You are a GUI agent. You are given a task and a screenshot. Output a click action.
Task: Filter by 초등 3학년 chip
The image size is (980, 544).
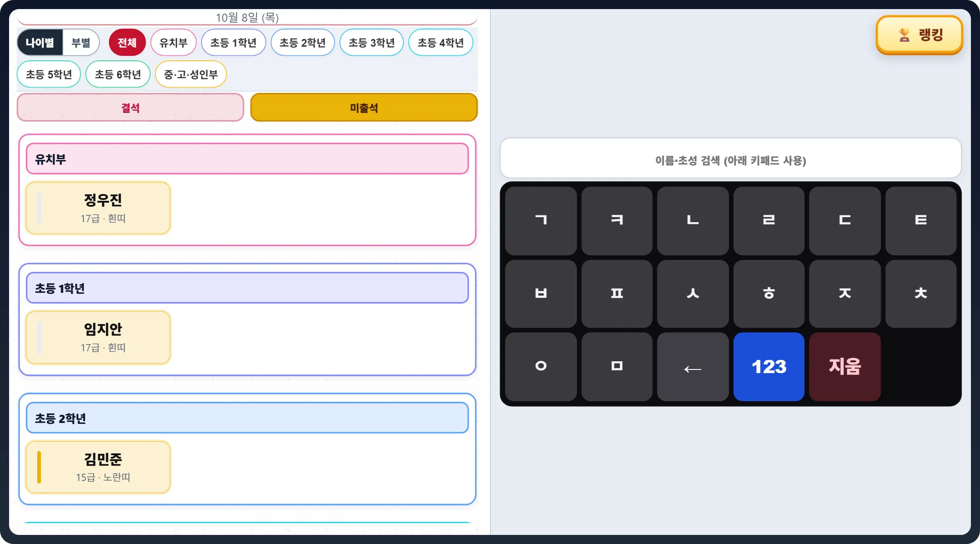pos(372,43)
